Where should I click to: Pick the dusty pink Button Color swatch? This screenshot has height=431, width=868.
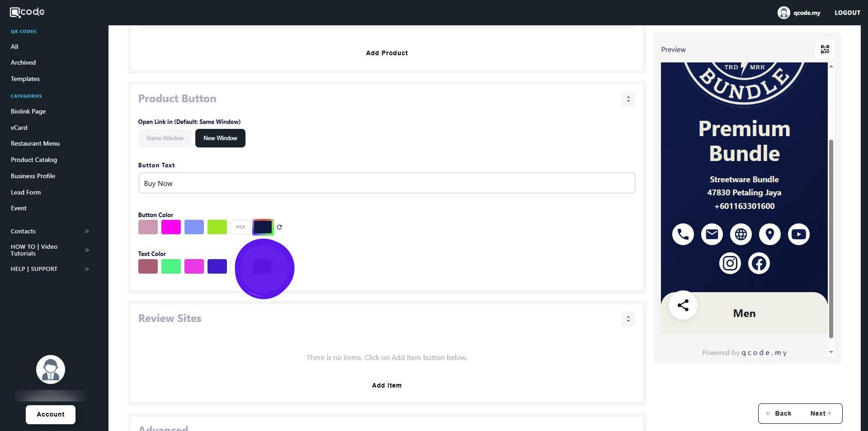(x=148, y=227)
